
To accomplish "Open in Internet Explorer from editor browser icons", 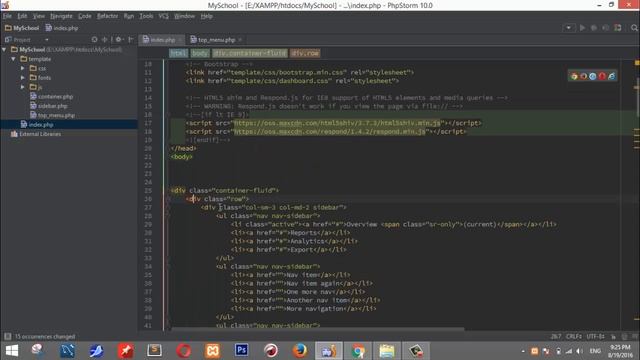I will (611, 76).
